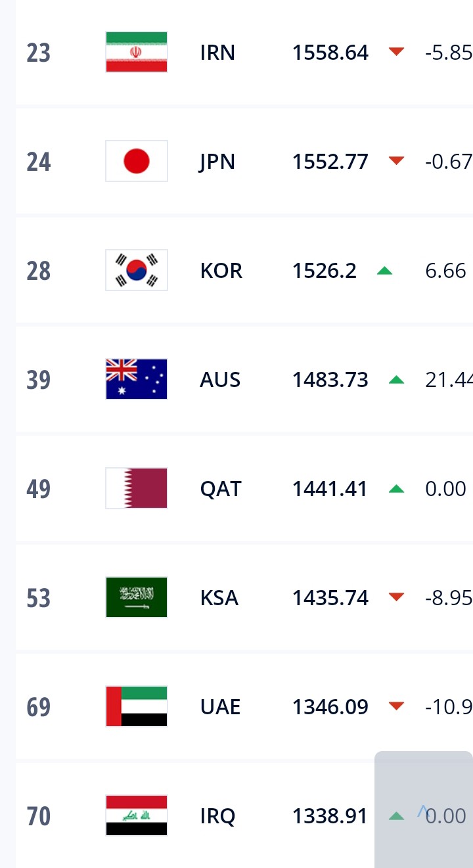
Task: Click the green up arrow next to KOR
Action: click(x=384, y=270)
